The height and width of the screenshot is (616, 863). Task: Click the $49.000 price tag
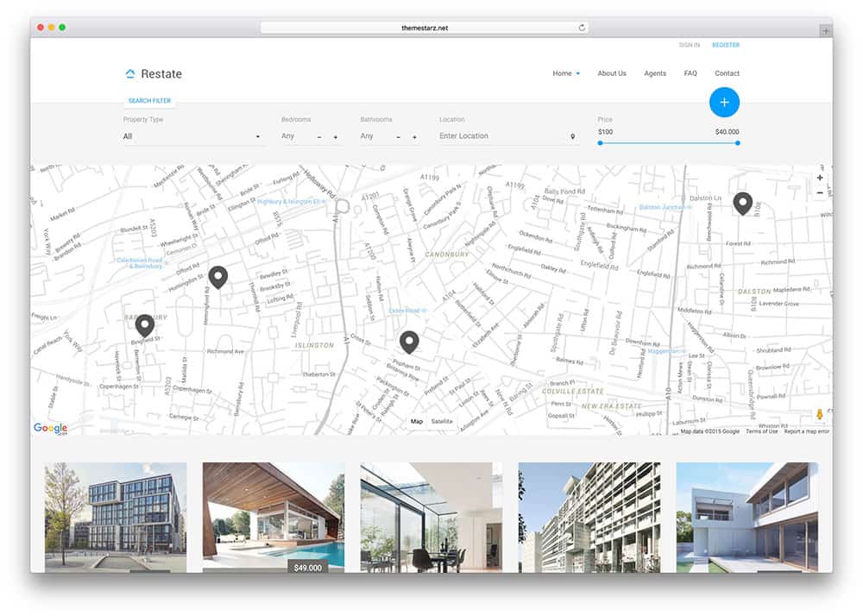[308, 567]
